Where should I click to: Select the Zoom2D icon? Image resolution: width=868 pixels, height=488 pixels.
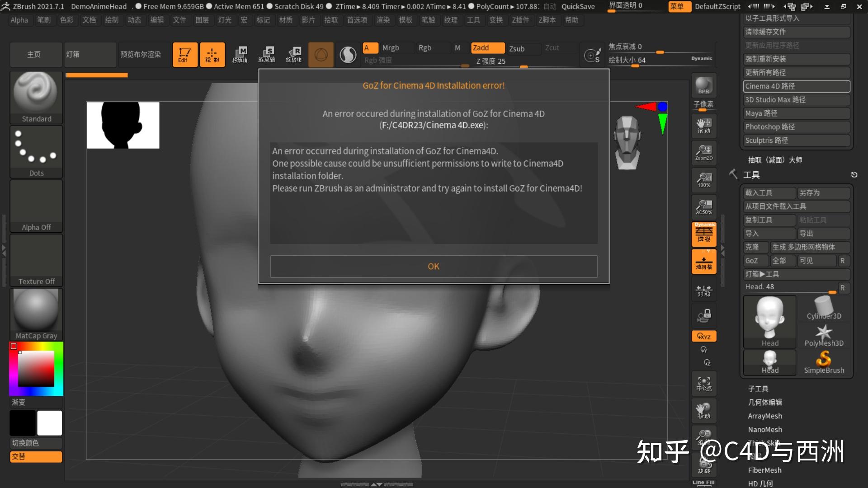[703, 153]
